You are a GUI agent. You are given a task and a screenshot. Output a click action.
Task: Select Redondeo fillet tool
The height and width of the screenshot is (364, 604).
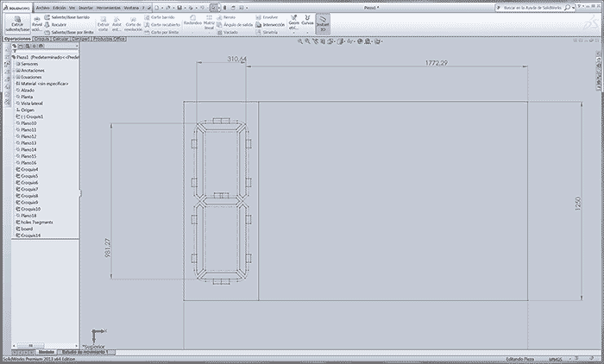click(192, 21)
